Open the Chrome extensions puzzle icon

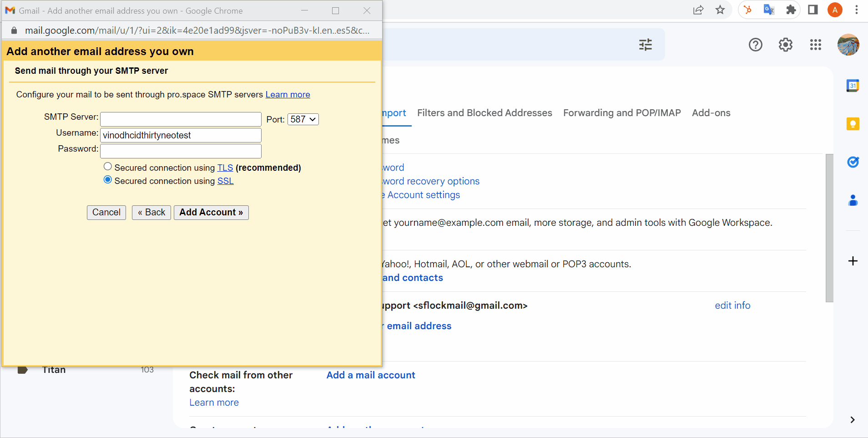(x=791, y=10)
